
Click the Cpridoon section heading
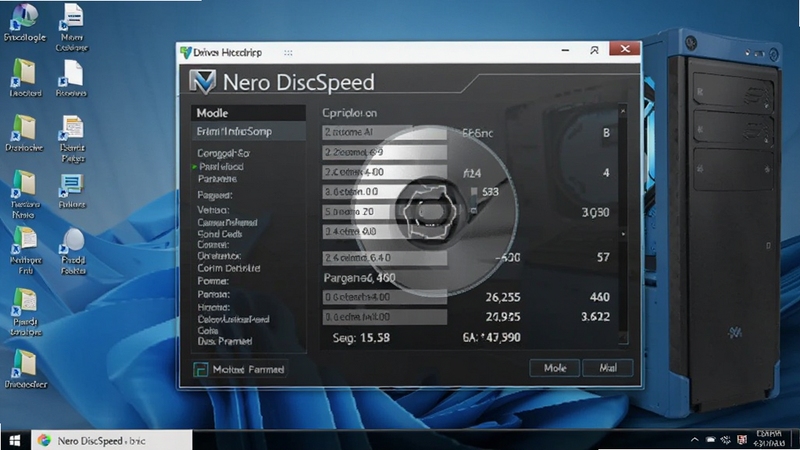(x=349, y=113)
